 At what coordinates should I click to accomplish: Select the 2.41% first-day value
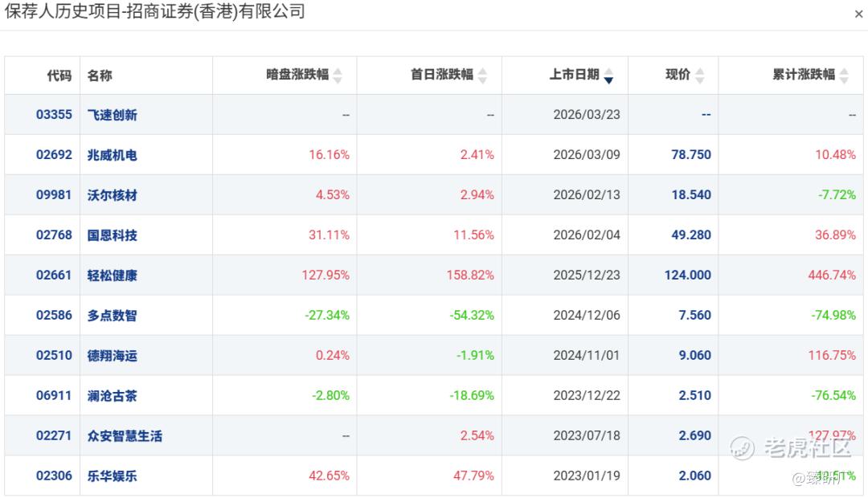click(x=477, y=154)
